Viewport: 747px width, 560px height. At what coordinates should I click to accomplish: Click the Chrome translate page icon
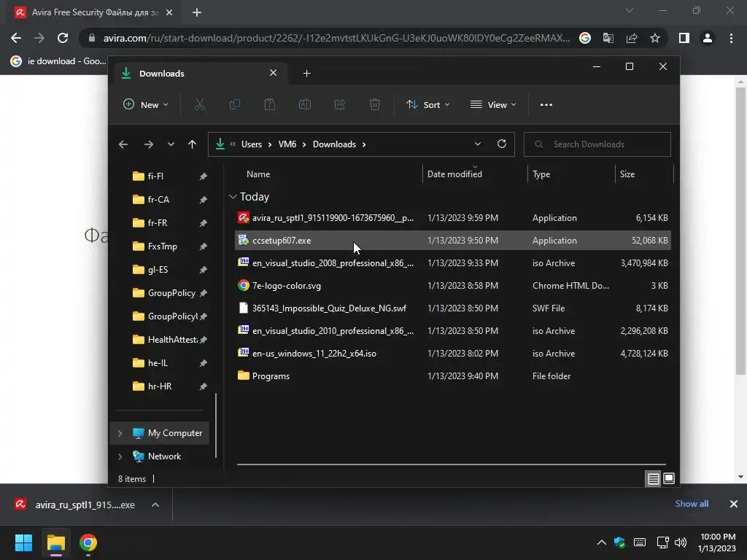[608, 38]
